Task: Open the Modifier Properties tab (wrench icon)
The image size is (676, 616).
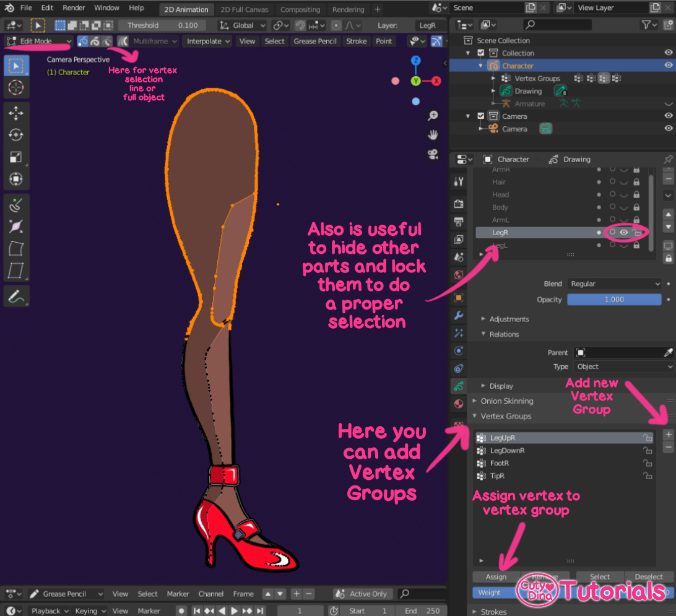Action: 459,315
